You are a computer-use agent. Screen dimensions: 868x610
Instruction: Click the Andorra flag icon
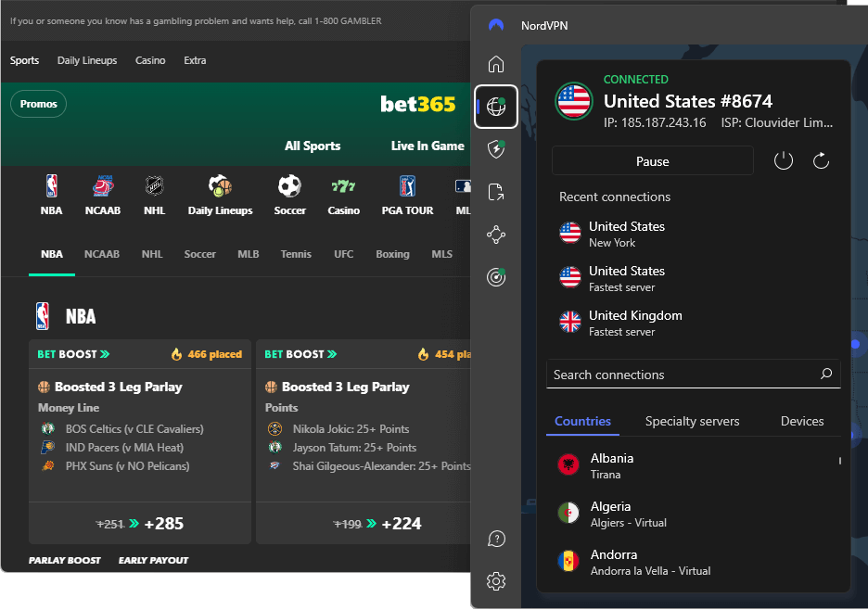pyautogui.click(x=568, y=561)
